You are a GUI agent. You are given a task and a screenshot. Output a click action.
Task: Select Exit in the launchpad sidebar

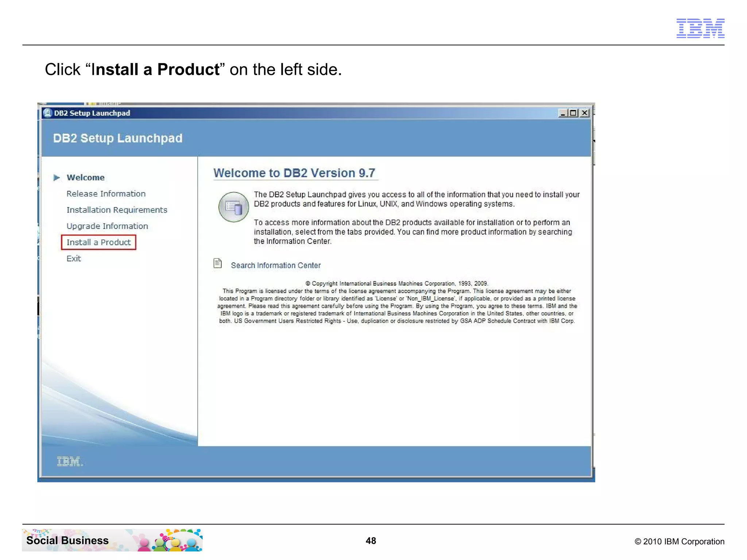click(74, 258)
